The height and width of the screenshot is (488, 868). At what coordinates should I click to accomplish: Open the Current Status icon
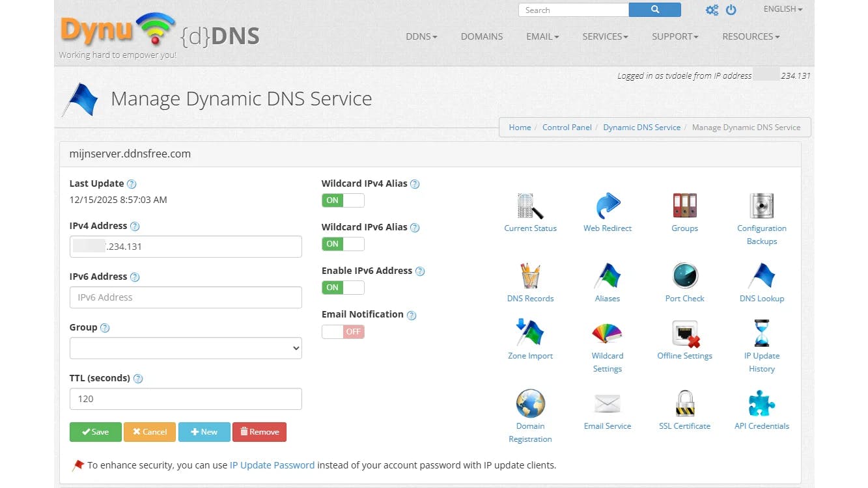530,206
